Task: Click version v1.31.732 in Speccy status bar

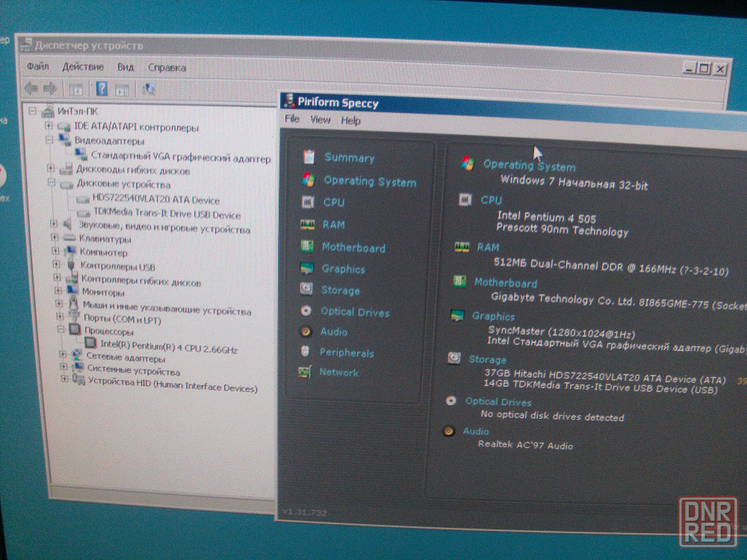Action: [305, 512]
